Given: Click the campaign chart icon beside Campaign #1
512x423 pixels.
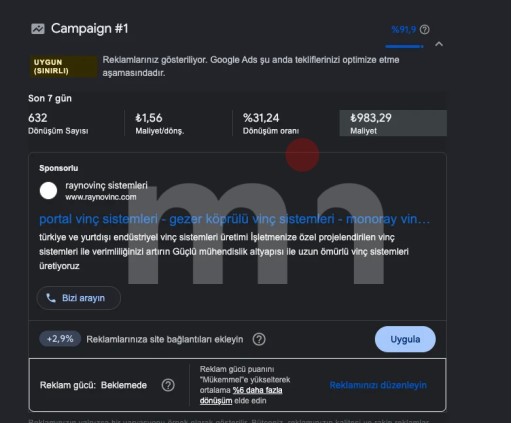Looking at the screenshot, I should click(38, 29).
